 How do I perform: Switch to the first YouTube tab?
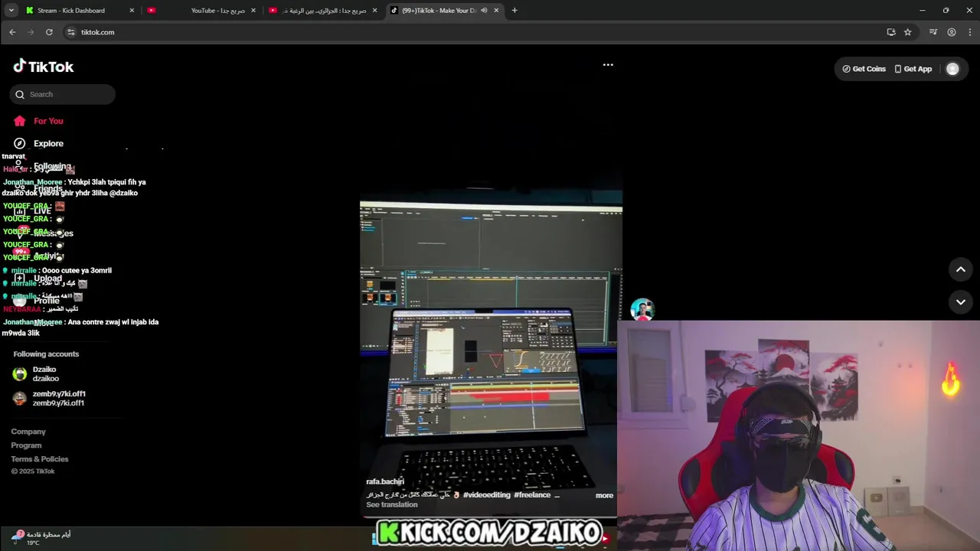201,11
